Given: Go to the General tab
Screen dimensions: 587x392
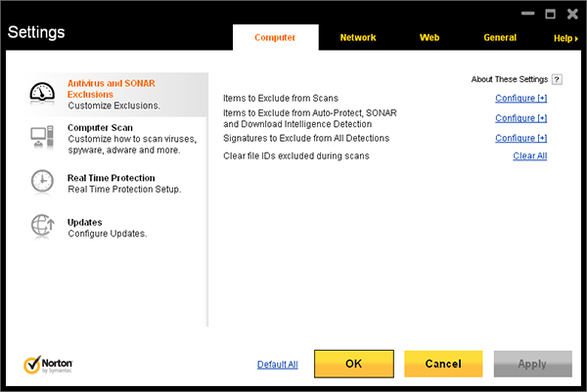Looking at the screenshot, I should click(500, 37).
